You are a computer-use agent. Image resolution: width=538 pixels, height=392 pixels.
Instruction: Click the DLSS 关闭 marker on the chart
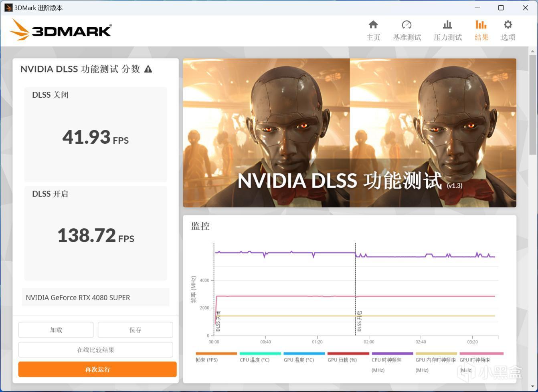click(218, 321)
